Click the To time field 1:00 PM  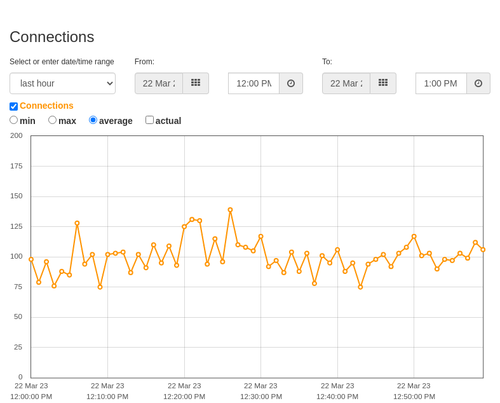441,83
